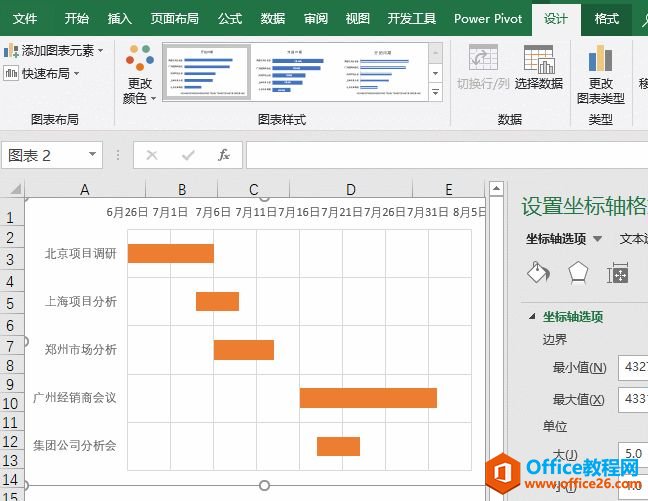Switch to the 开始 ribbon tab
Image resolution: width=648 pixels, height=501 pixels.
click(76, 19)
